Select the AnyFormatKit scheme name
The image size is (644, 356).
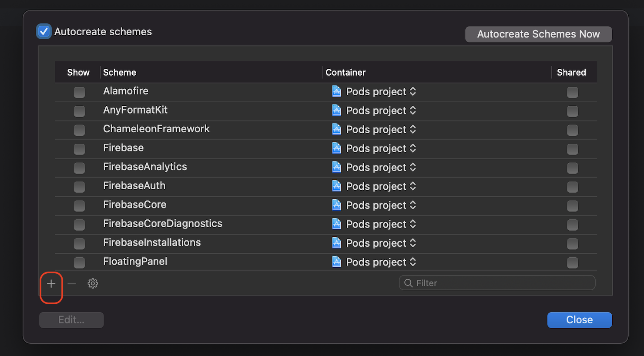tap(135, 110)
